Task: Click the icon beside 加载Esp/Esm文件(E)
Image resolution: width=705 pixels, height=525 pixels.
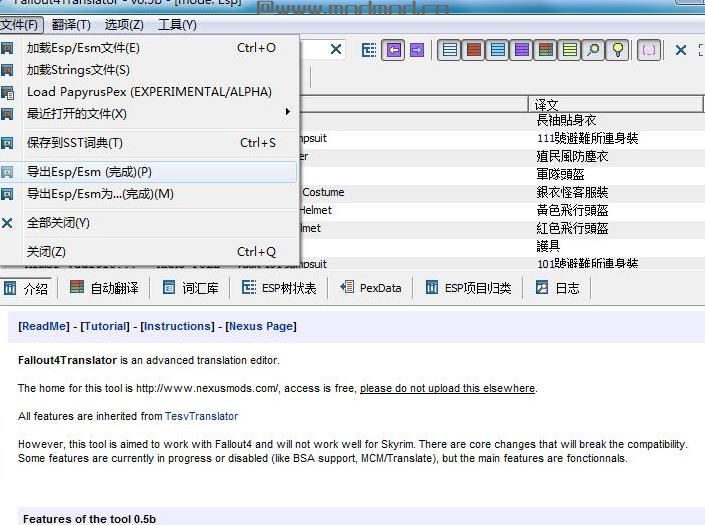Action: (x=7, y=48)
